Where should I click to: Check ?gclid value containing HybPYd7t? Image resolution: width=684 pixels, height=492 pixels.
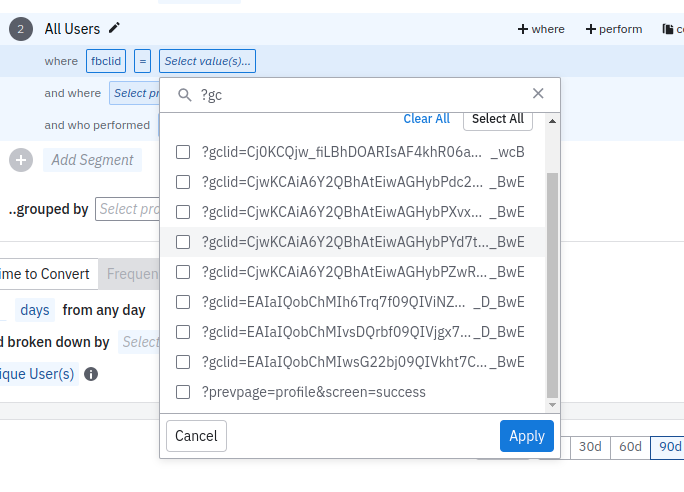click(183, 242)
